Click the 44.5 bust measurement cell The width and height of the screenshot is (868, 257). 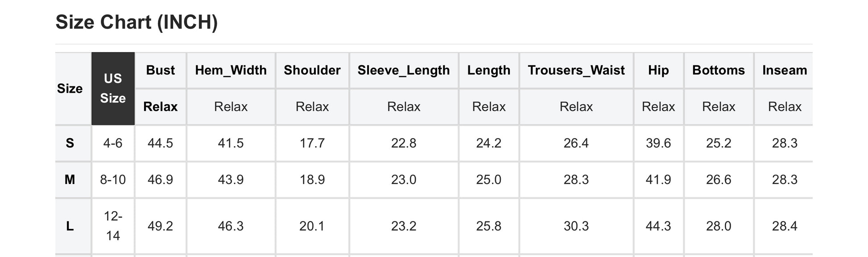point(160,143)
